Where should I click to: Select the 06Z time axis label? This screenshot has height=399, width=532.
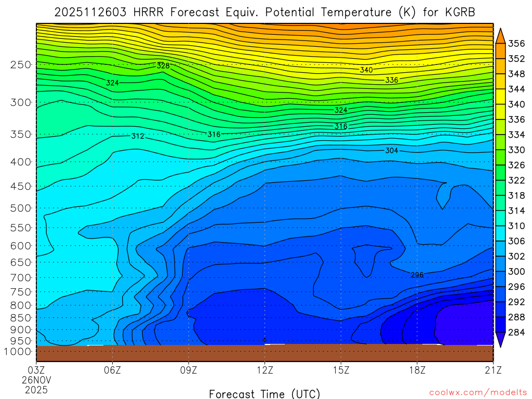[x=112, y=370]
